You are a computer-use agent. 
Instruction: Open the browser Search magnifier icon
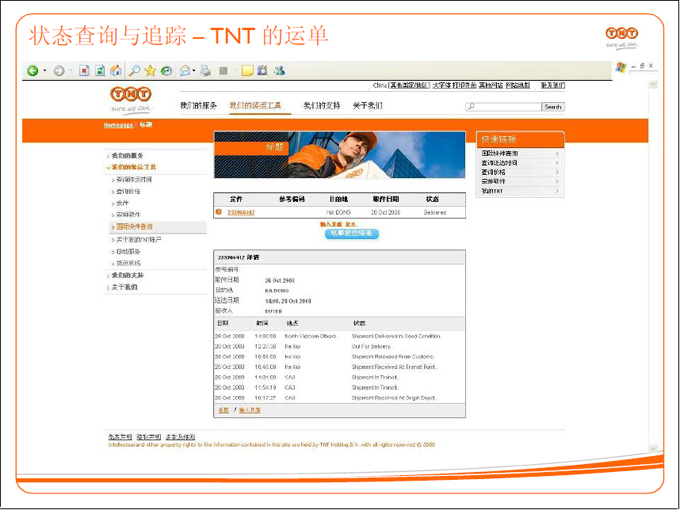coord(134,70)
